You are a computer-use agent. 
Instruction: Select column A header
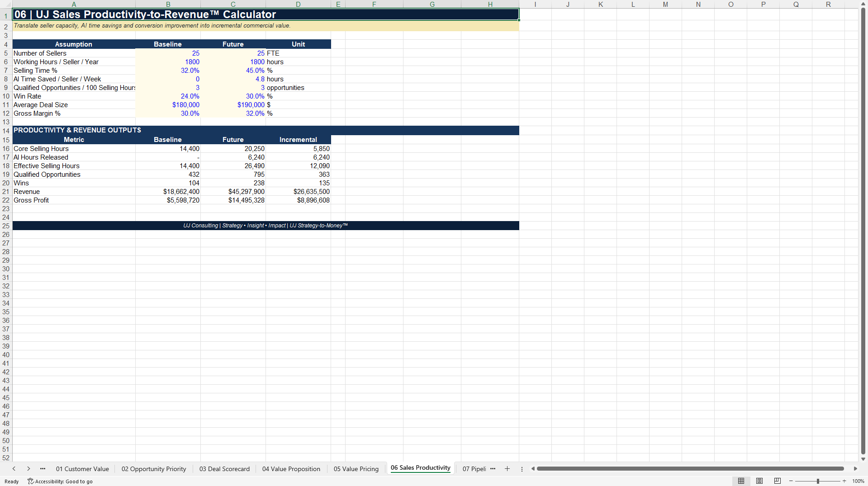click(x=74, y=4)
